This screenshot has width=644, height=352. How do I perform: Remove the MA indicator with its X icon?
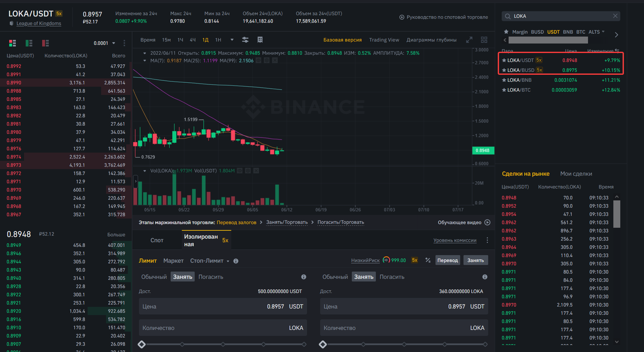coord(275,61)
